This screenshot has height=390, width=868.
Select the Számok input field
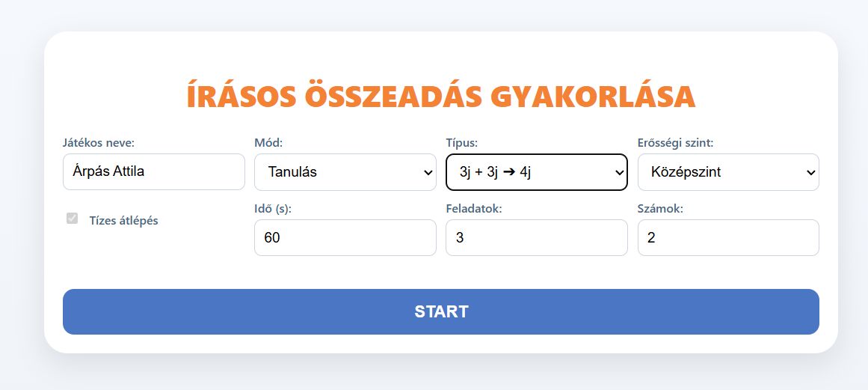pos(727,238)
